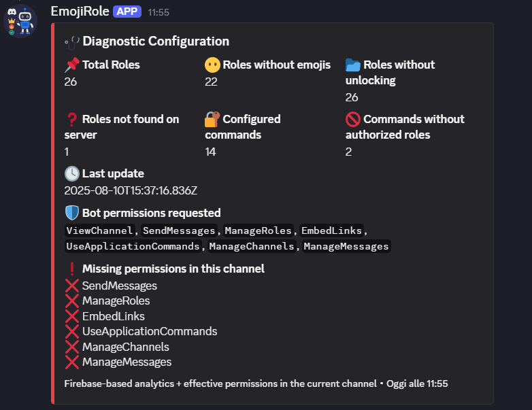Click the red X beside ManageMessages
This screenshot has width=532, height=410.
pos(72,362)
